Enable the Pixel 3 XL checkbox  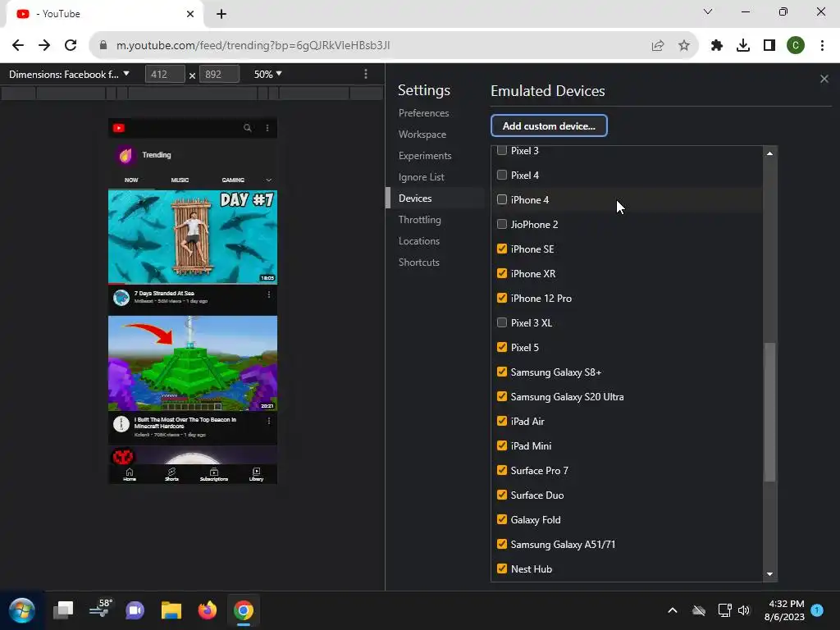501,322
